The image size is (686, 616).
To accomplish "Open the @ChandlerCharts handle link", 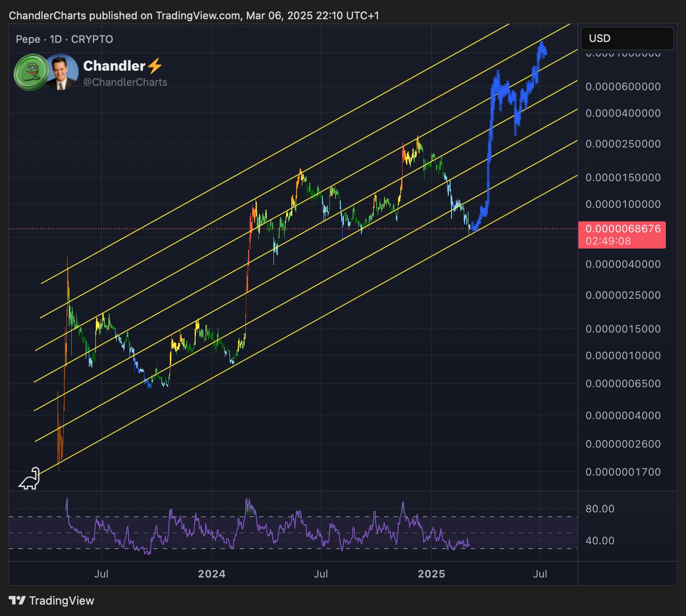I will tap(125, 82).
